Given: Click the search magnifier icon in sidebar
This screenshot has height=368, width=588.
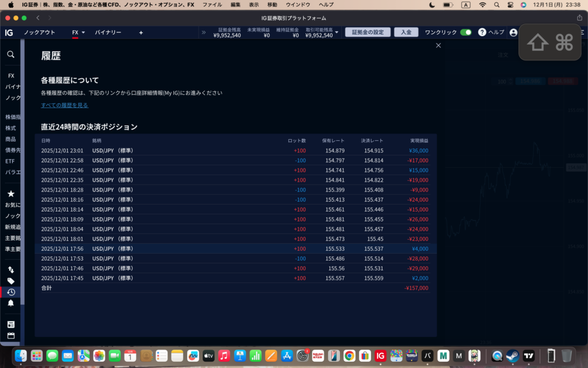Looking at the screenshot, I should [10, 54].
